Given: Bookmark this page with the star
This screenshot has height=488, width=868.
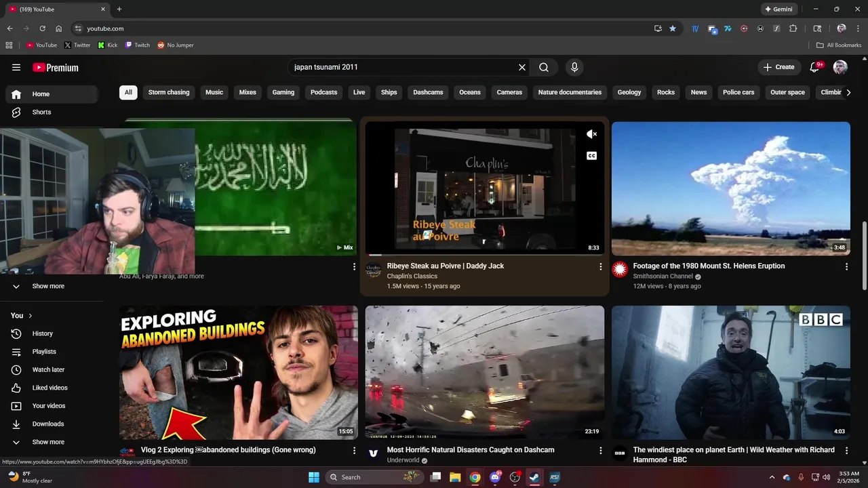Looking at the screenshot, I should [x=673, y=28].
